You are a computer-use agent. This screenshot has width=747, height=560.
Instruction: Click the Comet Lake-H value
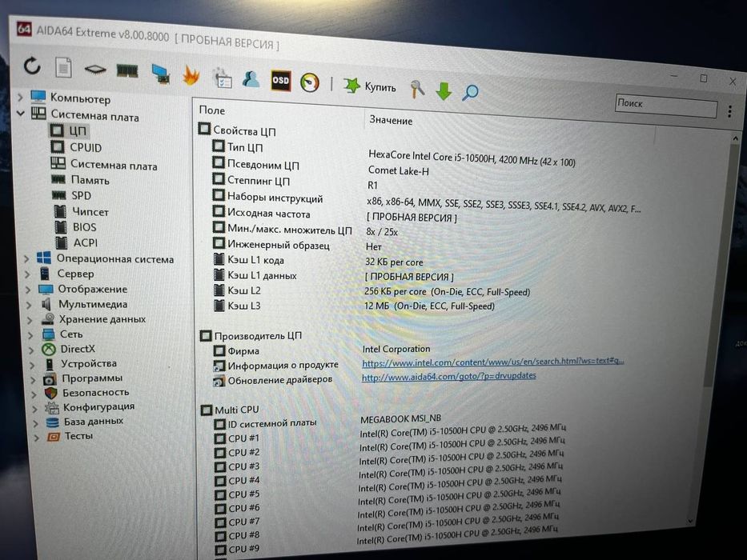[398, 170]
